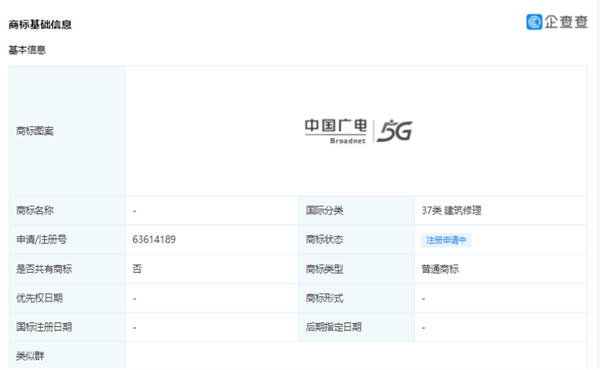This screenshot has width=600, height=370.
Task: Click the 申请/注册号 field label
Action: coord(41,240)
